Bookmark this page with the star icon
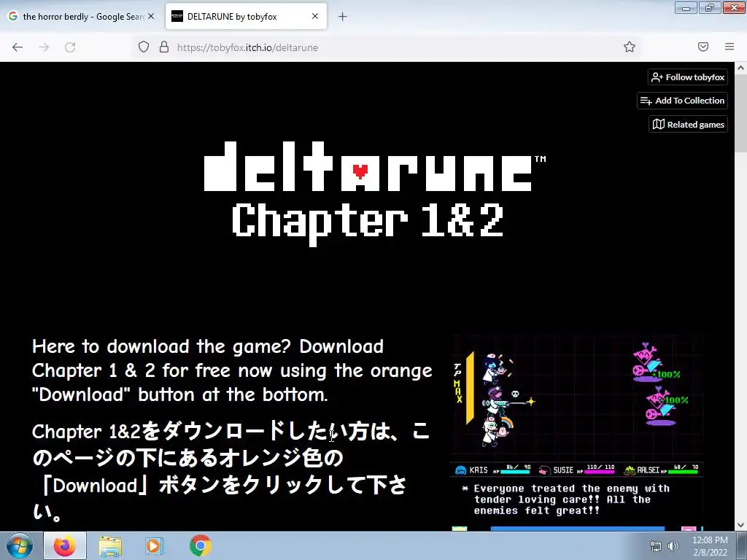Screen dimensions: 747x560 click(x=630, y=47)
